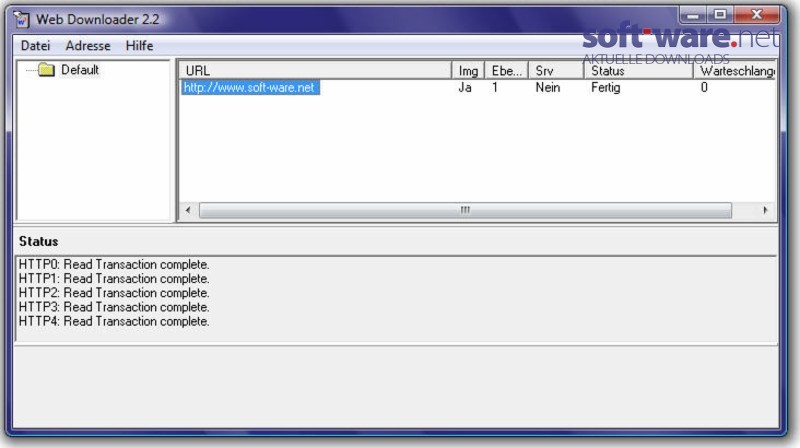Click the HTTP1: Read Transaction complete line
This screenshot has width=800, height=448.
tap(114, 279)
